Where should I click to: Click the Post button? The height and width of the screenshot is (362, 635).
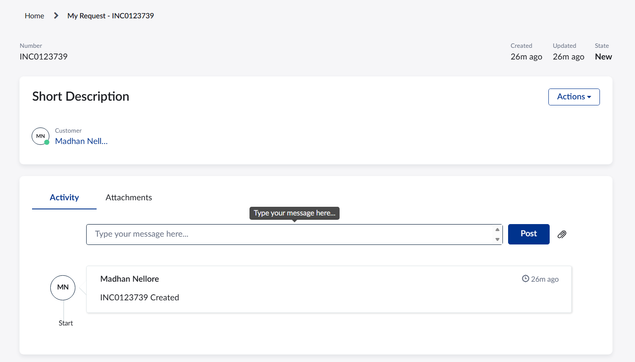pos(528,234)
